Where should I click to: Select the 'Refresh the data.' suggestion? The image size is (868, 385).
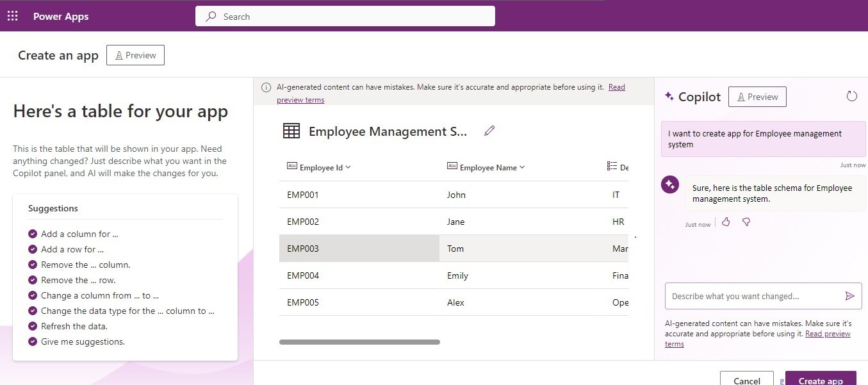tap(74, 326)
